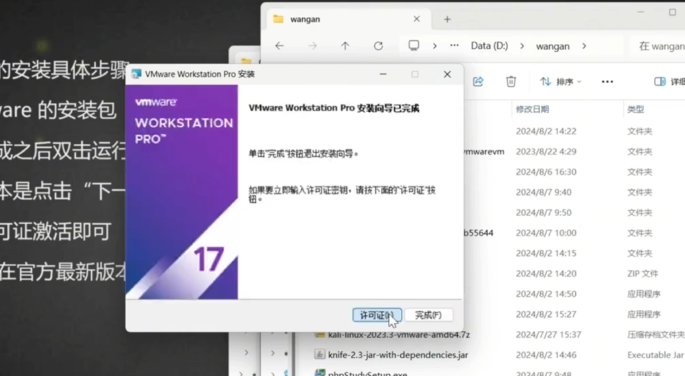Expand the chevron after wangan breadcrumb
The height and width of the screenshot is (376, 685).
[584, 46]
